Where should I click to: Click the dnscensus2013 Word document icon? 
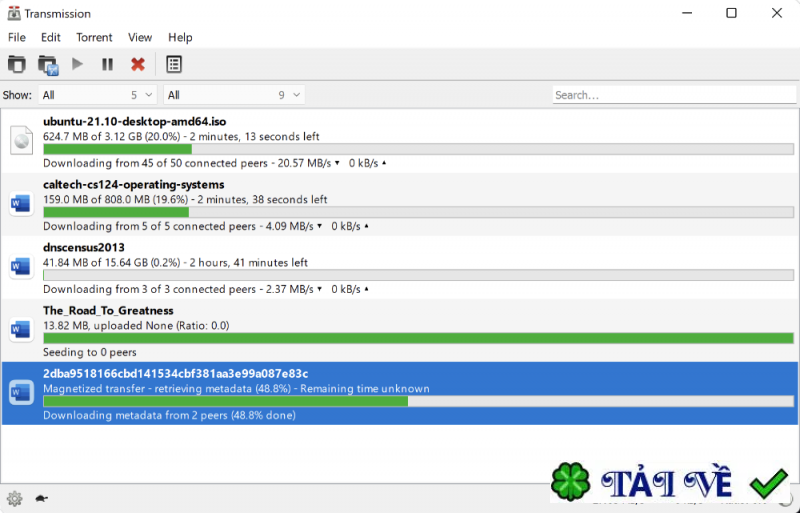click(x=21, y=267)
